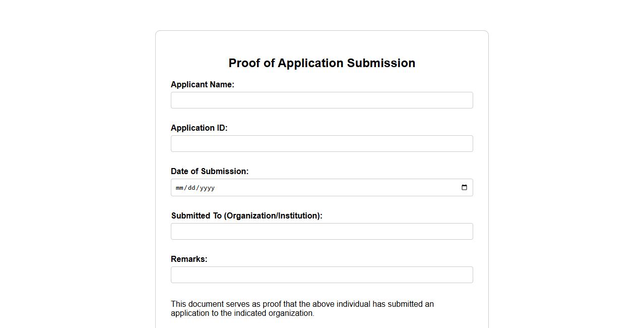Click the heading word 'Application'
This screenshot has width=644, height=328.
310,63
